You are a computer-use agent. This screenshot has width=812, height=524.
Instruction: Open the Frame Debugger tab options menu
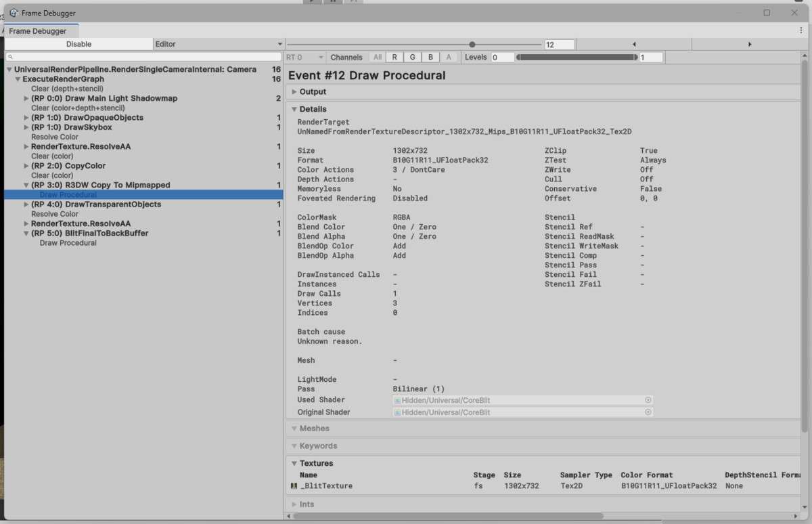(801, 30)
